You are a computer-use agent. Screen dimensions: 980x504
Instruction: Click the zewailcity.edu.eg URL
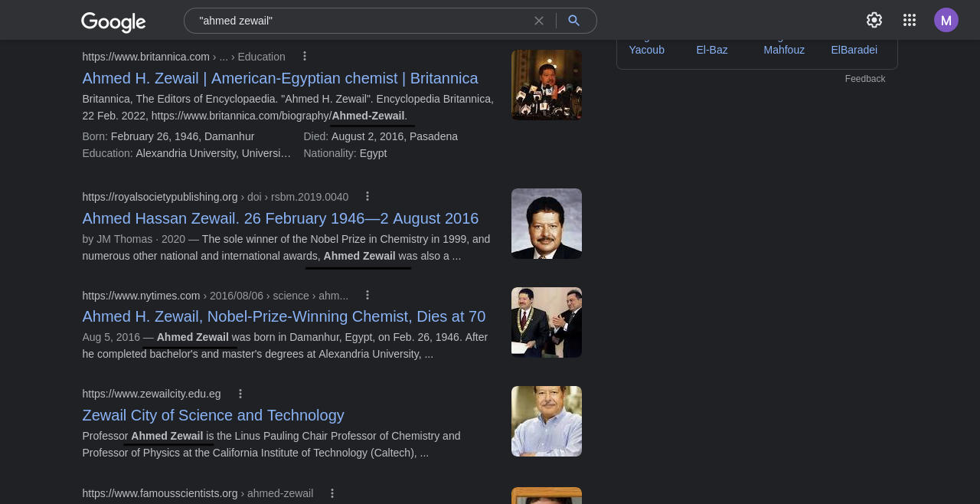tap(152, 394)
